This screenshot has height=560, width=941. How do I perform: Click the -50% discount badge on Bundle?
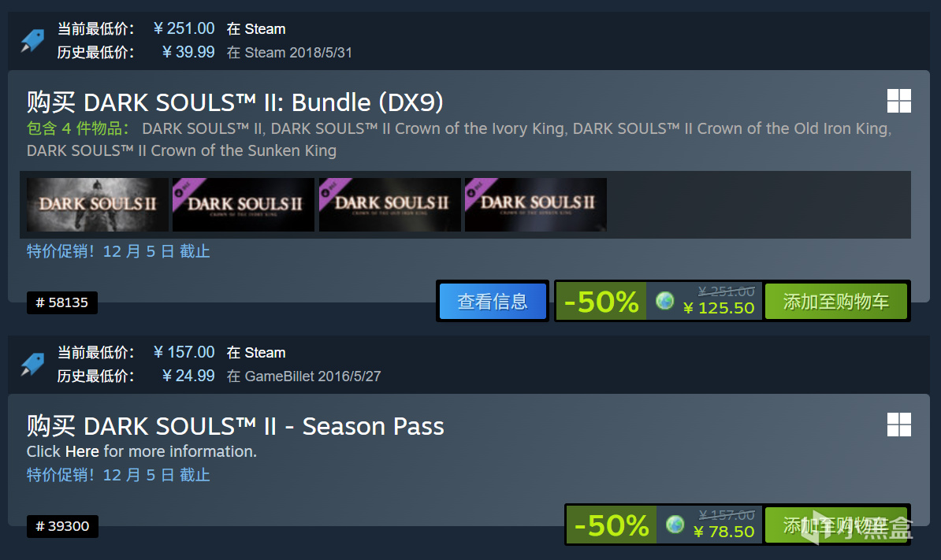coord(601,301)
